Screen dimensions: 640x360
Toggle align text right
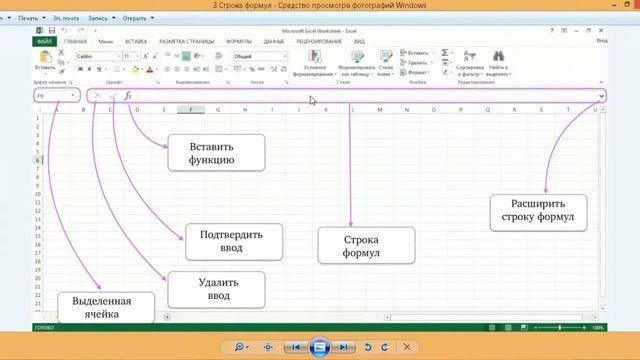click(x=186, y=69)
